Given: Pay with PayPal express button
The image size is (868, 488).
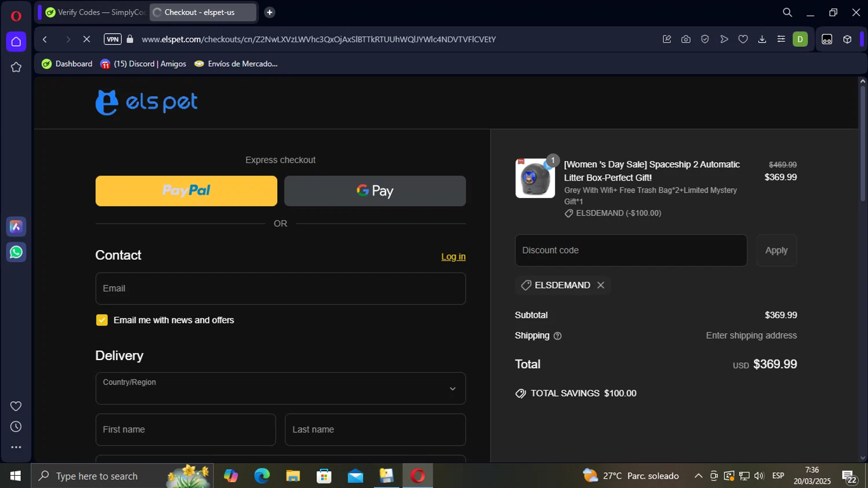Looking at the screenshot, I should point(186,191).
